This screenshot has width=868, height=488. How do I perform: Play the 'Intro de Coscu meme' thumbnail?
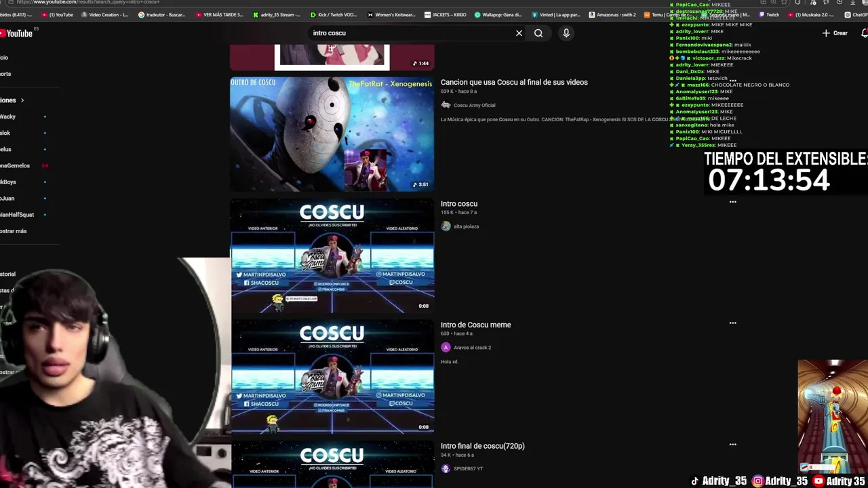(332, 377)
